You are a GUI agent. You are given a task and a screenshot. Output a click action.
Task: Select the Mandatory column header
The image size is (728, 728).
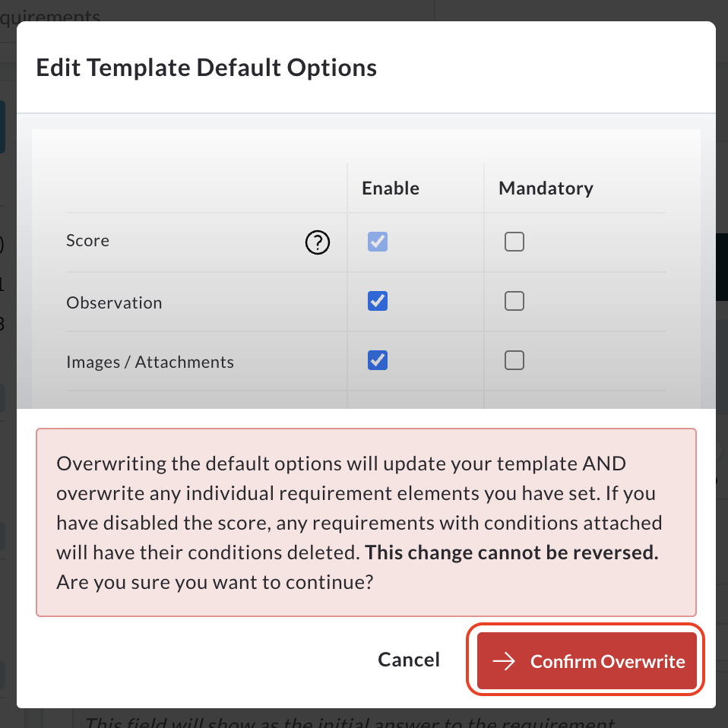(546, 188)
